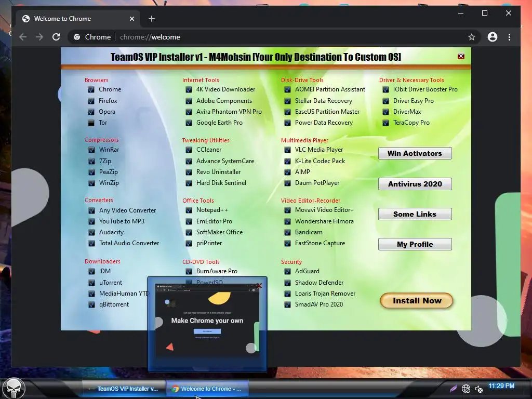Open Chrome three-dot menu

coord(509,37)
